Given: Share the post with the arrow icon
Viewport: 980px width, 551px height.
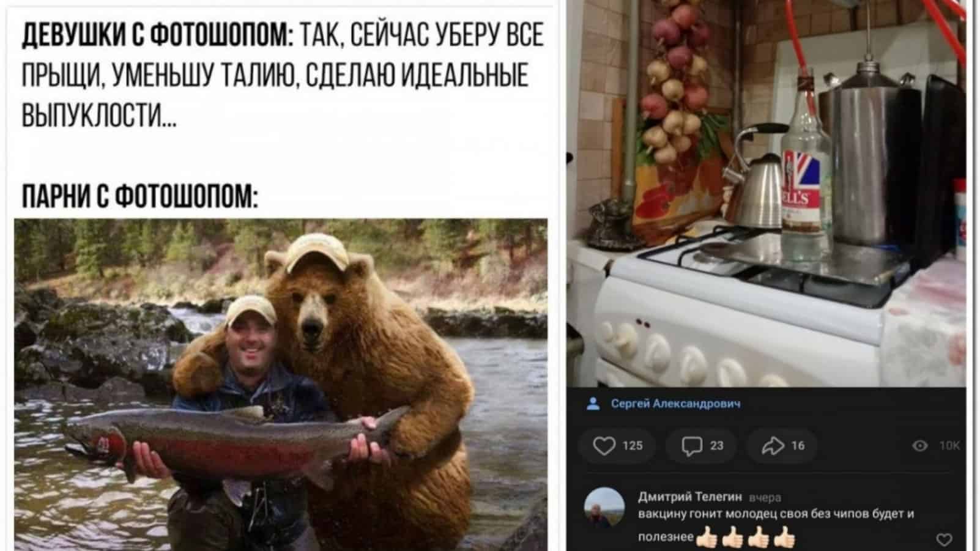Looking at the screenshot, I should (773, 446).
